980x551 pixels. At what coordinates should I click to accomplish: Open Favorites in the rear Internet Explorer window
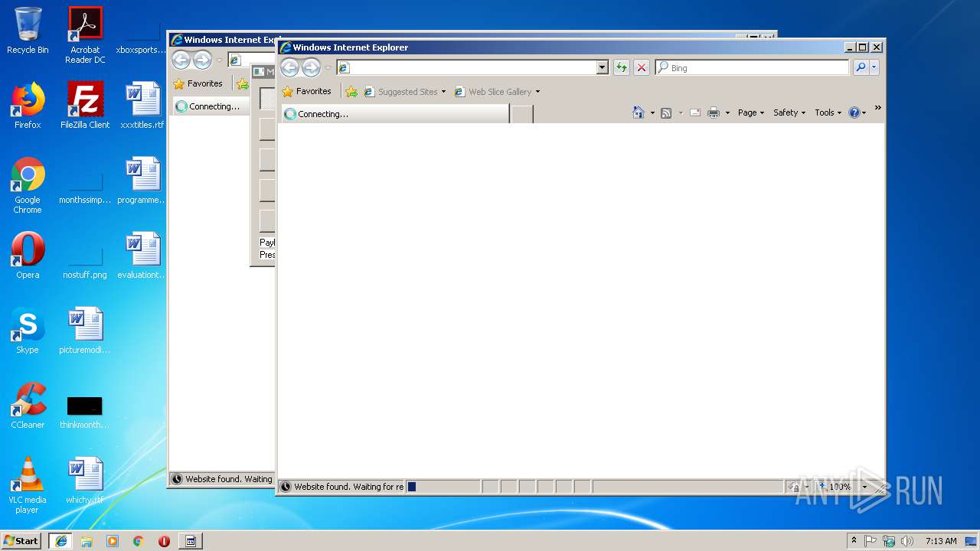pos(198,83)
